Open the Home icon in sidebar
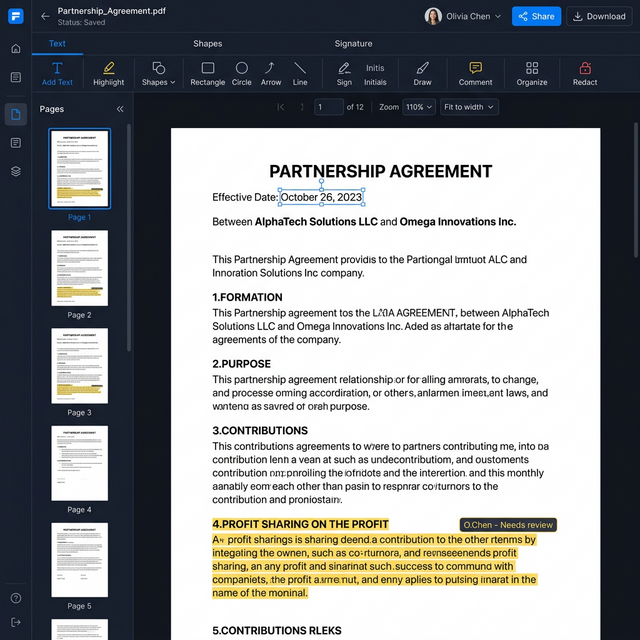The width and height of the screenshot is (640, 640). (x=16, y=49)
